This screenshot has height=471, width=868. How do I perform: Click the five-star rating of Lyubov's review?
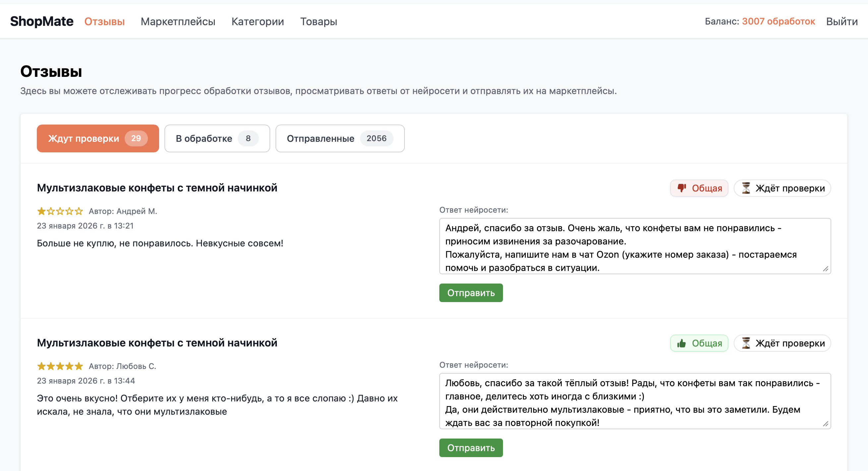pyautogui.click(x=60, y=366)
